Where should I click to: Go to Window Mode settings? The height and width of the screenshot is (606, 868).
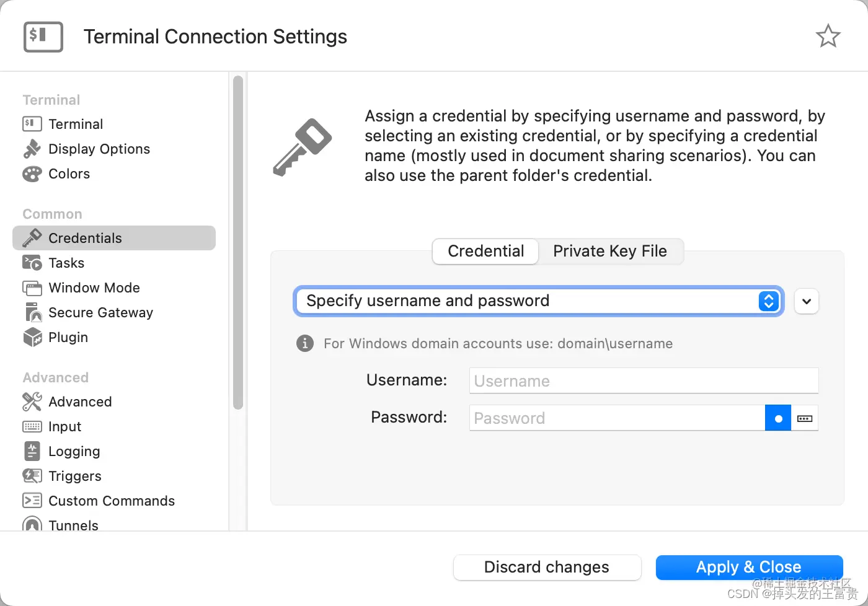click(x=94, y=288)
